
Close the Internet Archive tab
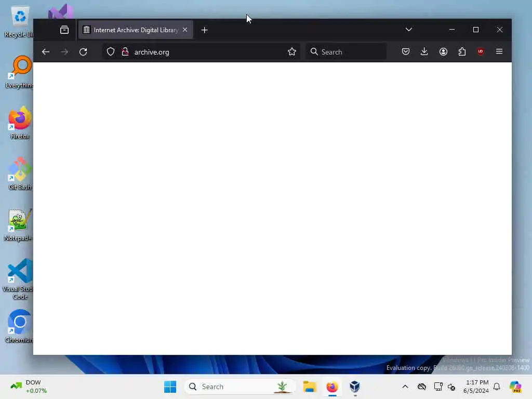[185, 30]
